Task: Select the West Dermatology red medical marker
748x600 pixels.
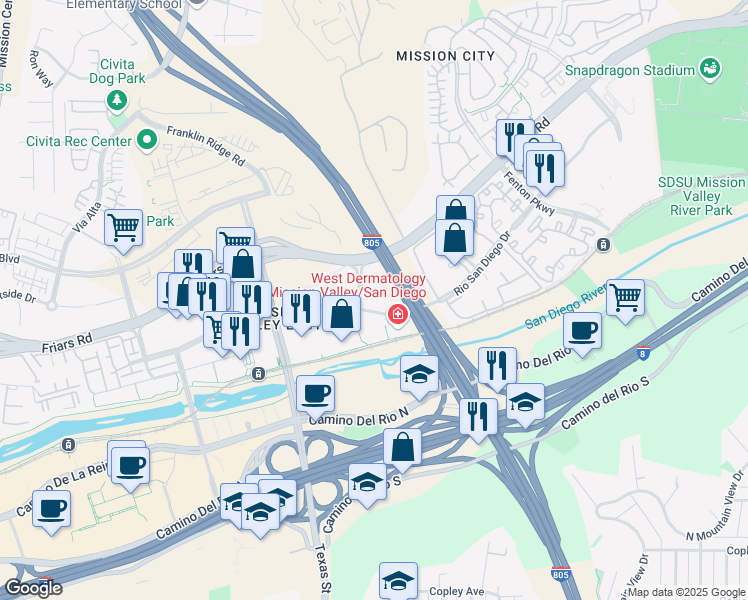Action: pyautogui.click(x=397, y=314)
